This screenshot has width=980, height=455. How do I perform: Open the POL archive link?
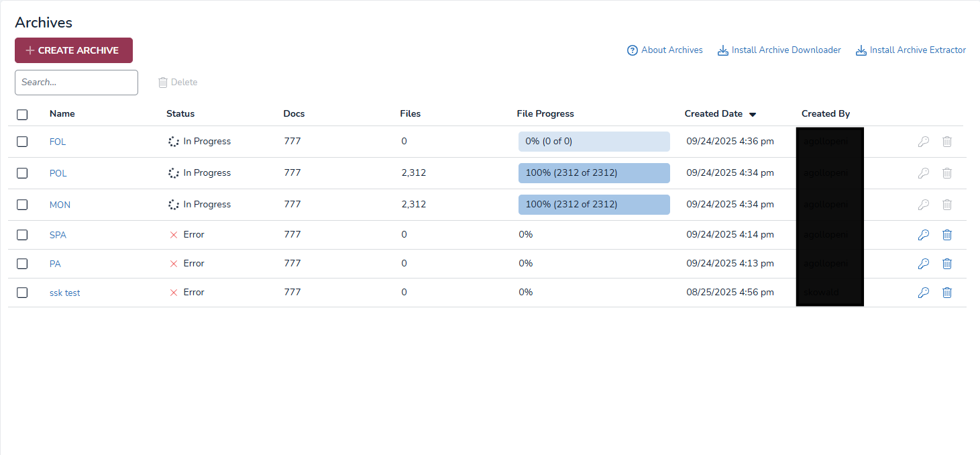pos(58,173)
